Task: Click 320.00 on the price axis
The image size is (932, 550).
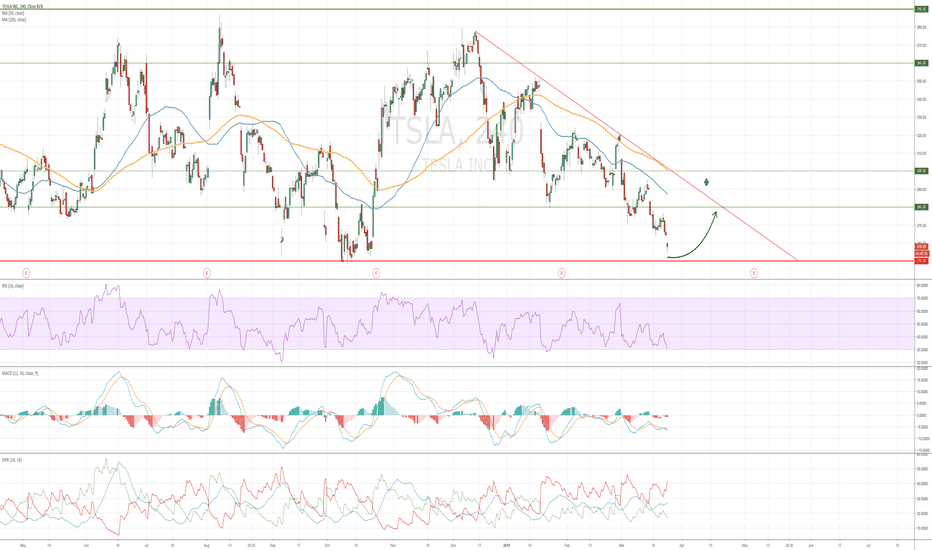Action: [x=922, y=135]
